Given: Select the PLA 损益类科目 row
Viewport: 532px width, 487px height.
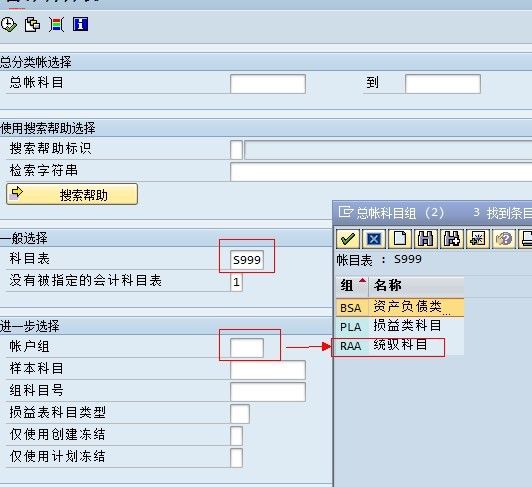Looking at the screenshot, I should 400,326.
